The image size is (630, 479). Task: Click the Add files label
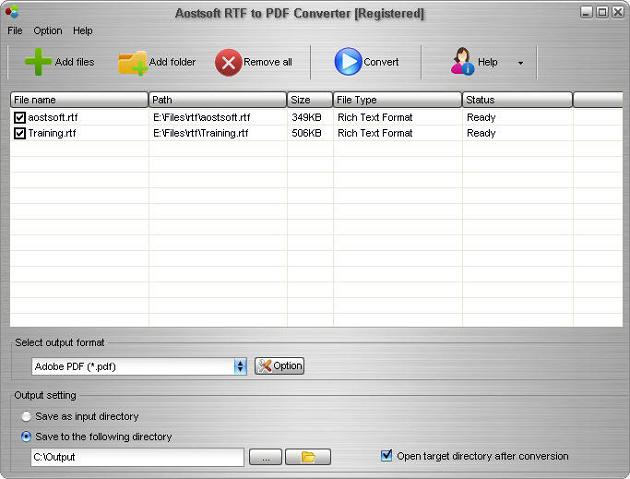coord(75,62)
